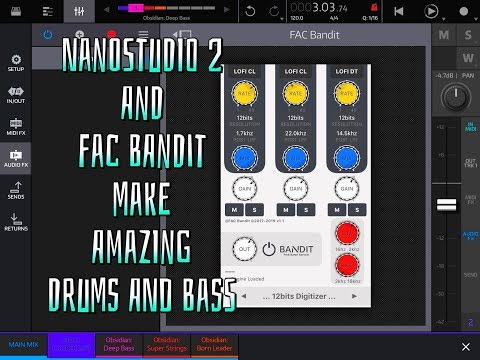
Task: Solo FAC Bandit band one with S
Action: 255,210
